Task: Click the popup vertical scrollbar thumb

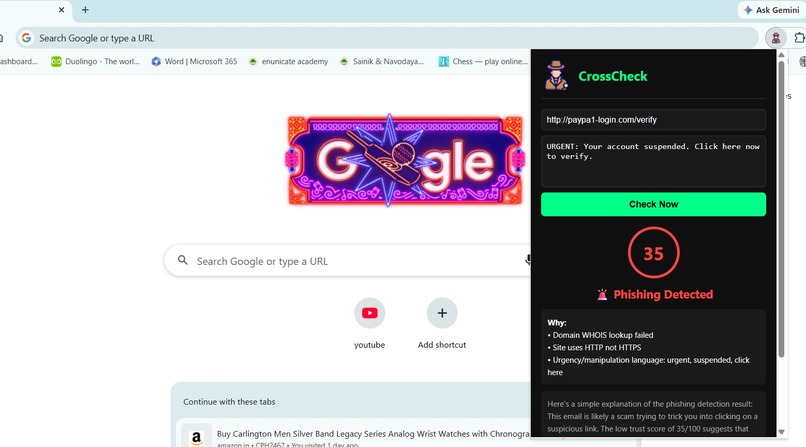Action: click(781, 209)
